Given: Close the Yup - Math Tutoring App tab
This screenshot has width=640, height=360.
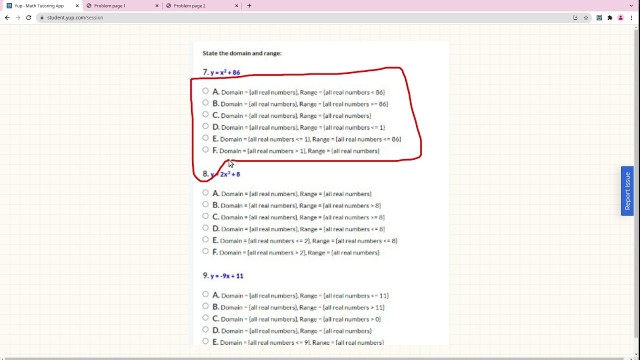Looking at the screenshot, I should click(x=77, y=6).
